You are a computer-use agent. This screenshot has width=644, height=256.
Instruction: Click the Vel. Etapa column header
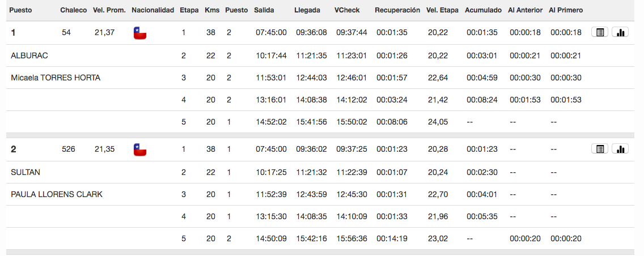(x=442, y=10)
